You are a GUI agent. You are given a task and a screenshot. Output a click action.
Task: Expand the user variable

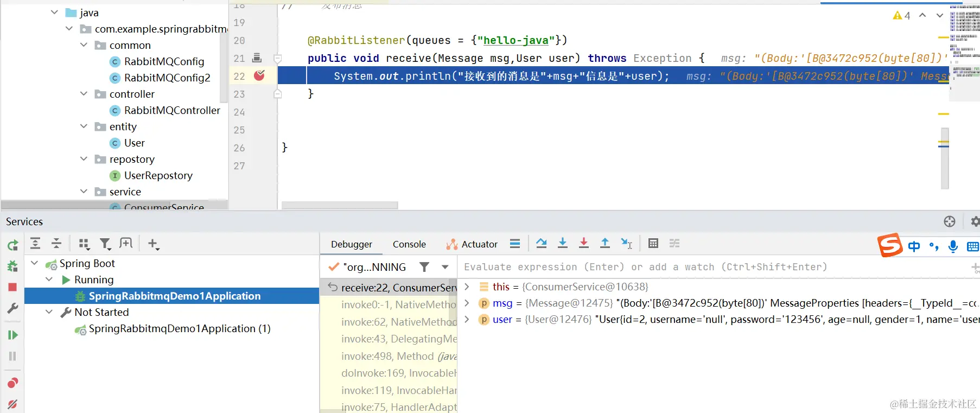(467, 319)
